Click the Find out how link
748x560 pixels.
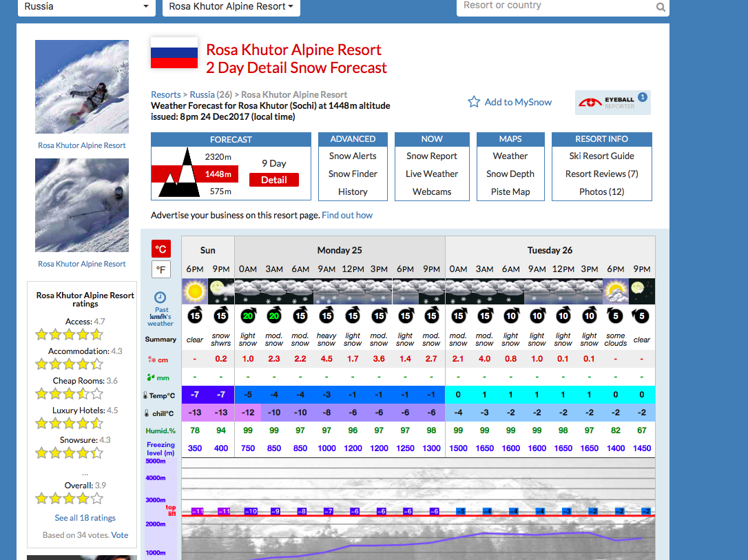point(347,215)
